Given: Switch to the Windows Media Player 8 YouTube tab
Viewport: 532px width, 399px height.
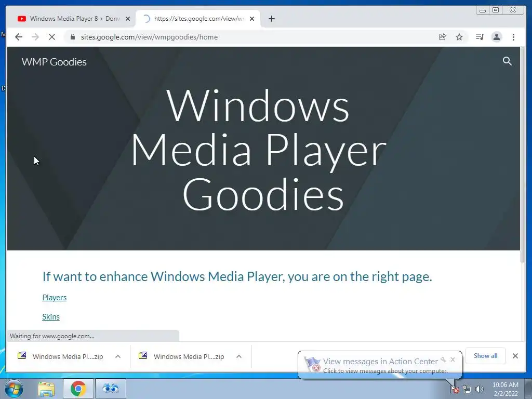Looking at the screenshot, I should click(70, 19).
